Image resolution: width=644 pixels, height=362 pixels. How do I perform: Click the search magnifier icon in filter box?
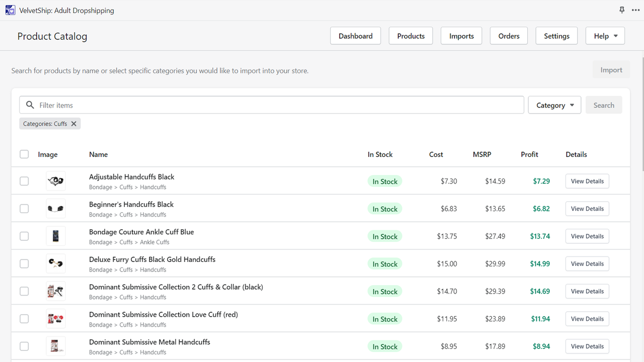30,105
